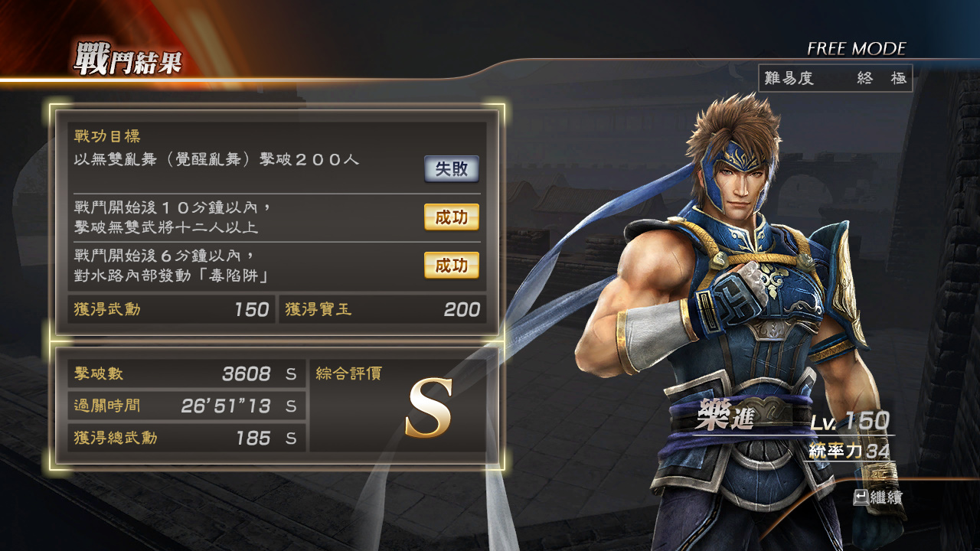Click the 失敗 badge on first objective
The height and width of the screenshot is (551, 980).
(452, 169)
